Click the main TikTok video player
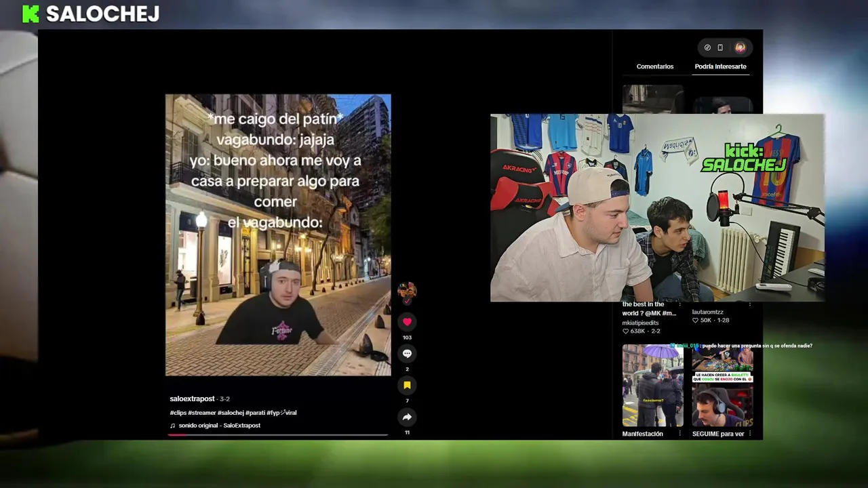Screen dimensions: 868x488 [x=278, y=235]
